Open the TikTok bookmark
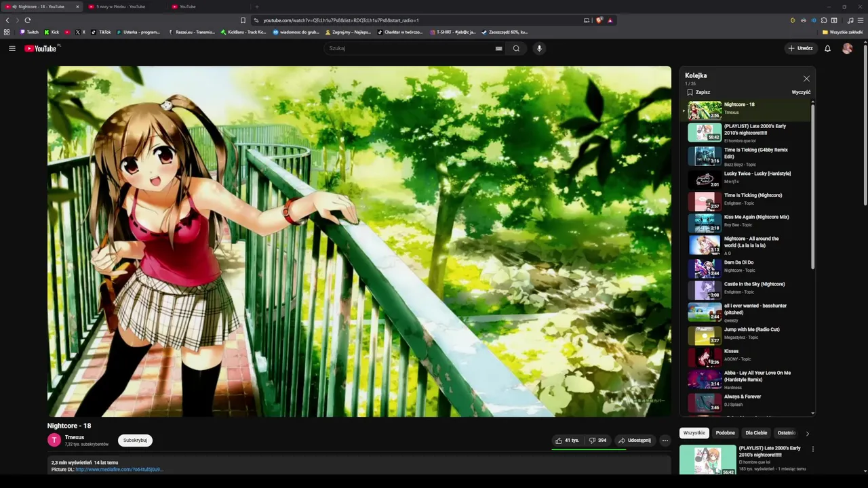The height and width of the screenshot is (488, 868). point(101,32)
